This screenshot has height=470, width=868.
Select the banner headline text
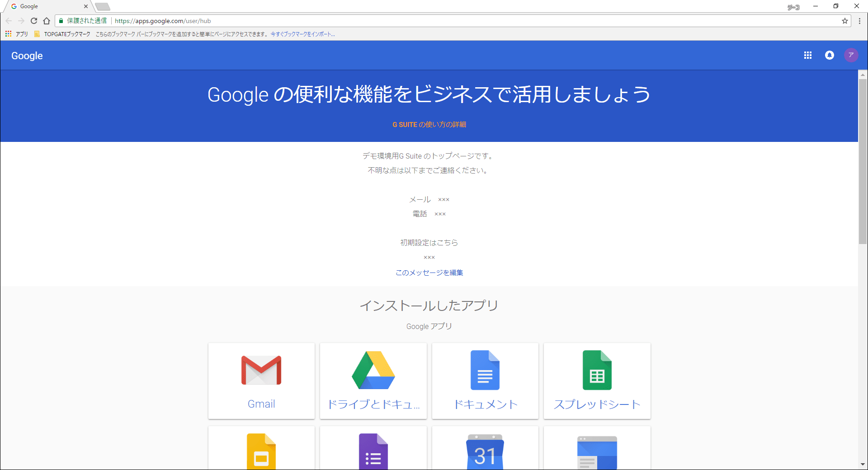(429, 94)
